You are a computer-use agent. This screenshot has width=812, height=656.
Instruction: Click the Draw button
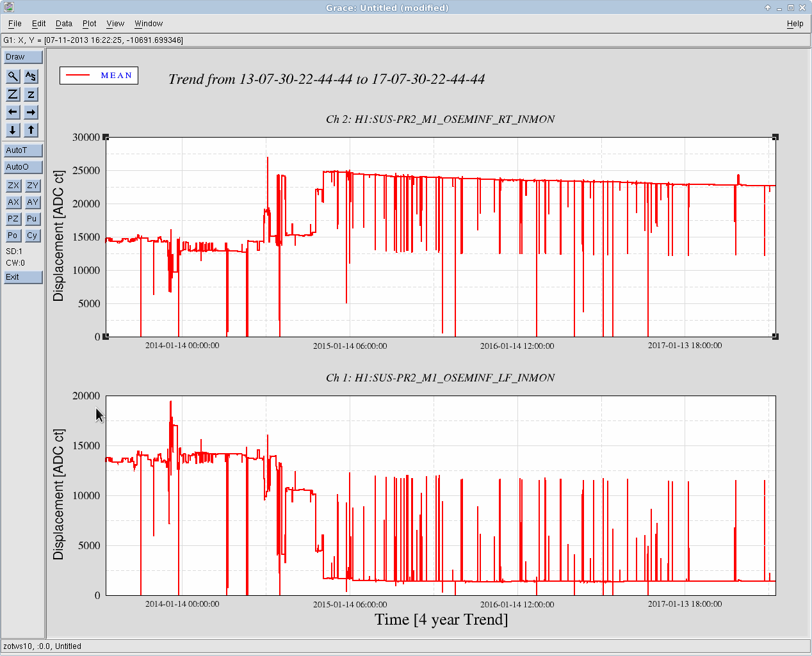pyautogui.click(x=23, y=57)
